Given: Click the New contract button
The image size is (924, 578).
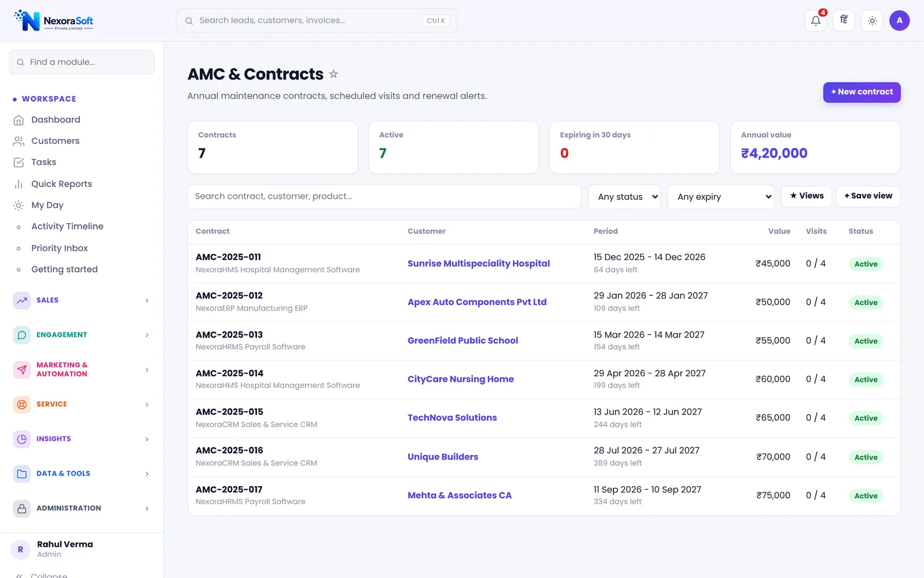Looking at the screenshot, I should tap(862, 92).
